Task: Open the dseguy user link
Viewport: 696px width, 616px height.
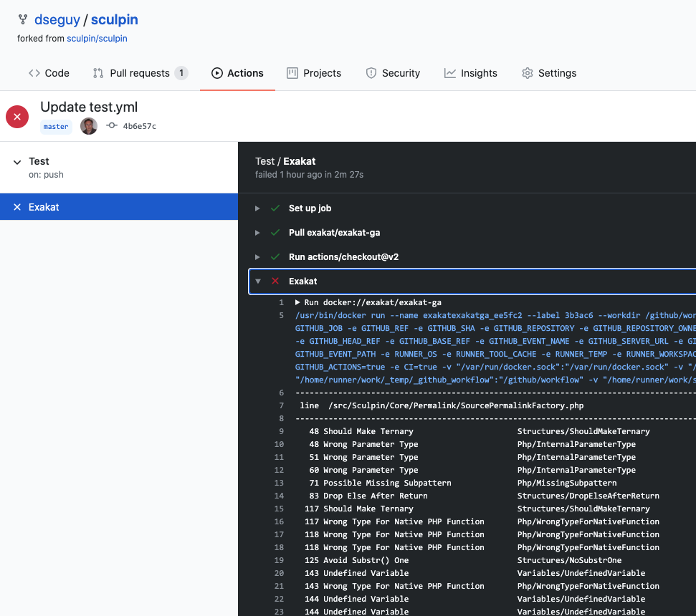Action: point(57,19)
